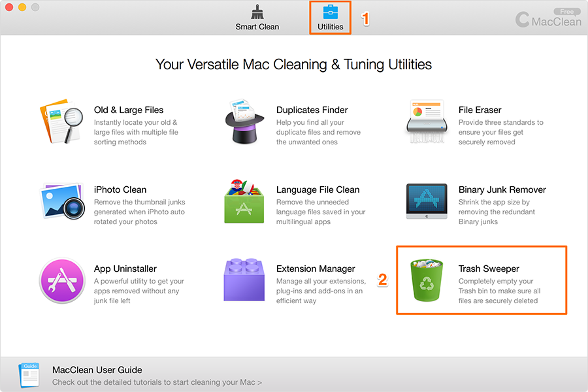Select the Extension Manager brick icon
The height and width of the screenshot is (392, 588).
244,280
